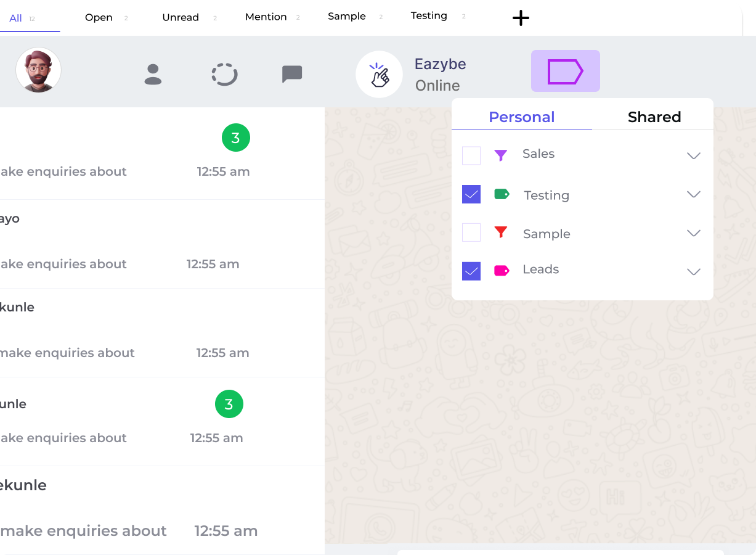Click the Eazybe name in header
The height and width of the screenshot is (555, 756).
click(440, 64)
